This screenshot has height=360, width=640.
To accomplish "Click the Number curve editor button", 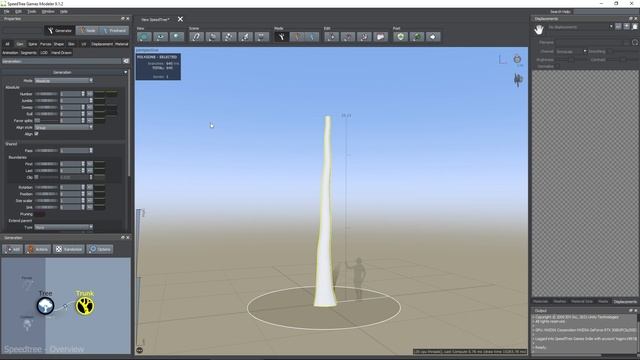I will (x=89, y=94).
